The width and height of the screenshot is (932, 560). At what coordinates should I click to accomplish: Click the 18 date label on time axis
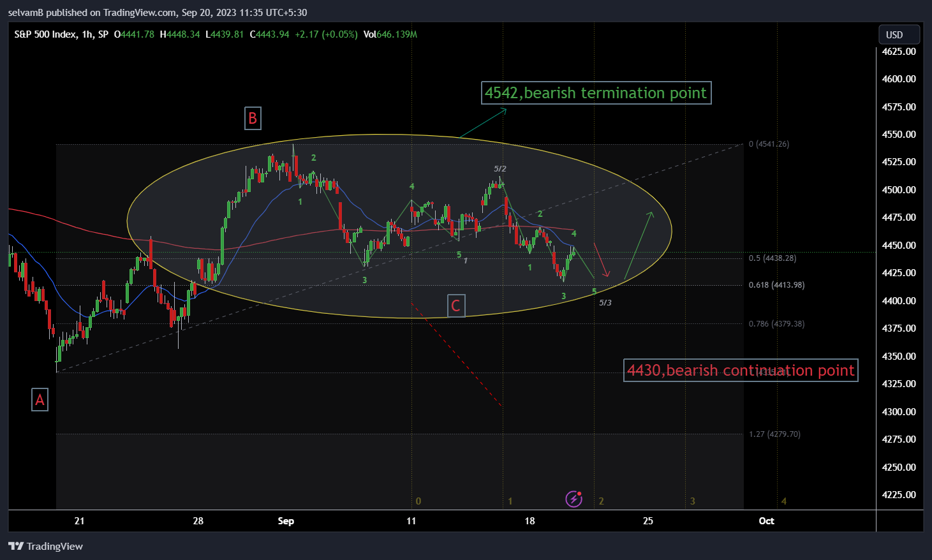pyautogui.click(x=529, y=521)
